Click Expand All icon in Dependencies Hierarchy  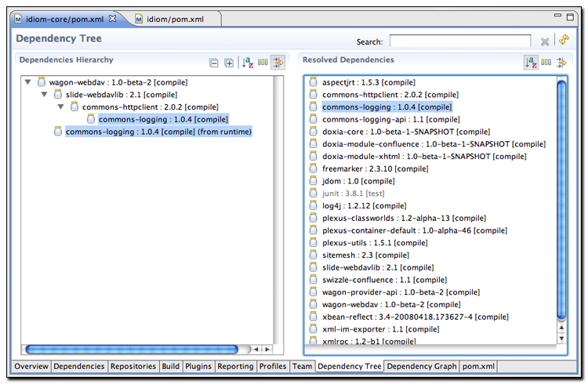pos(229,63)
